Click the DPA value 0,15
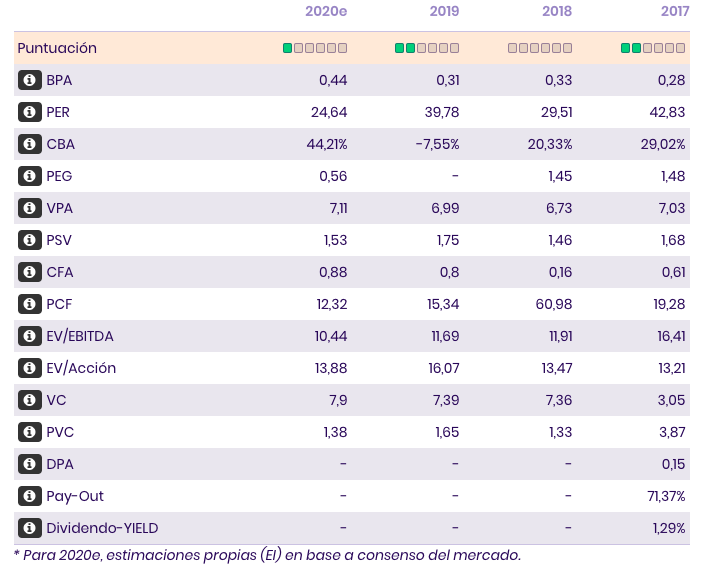Screen dimensions: 701x576 pyautogui.click(x=673, y=464)
